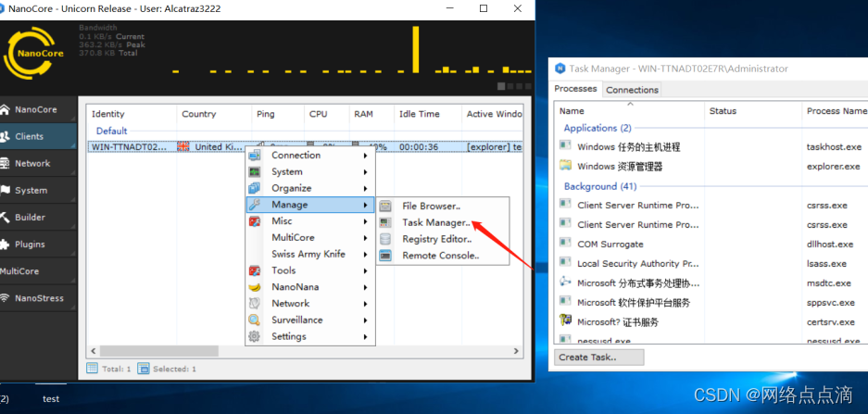The image size is (868, 414).
Task: Expand the Surveillance submenu arrow
Action: tap(365, 320)
